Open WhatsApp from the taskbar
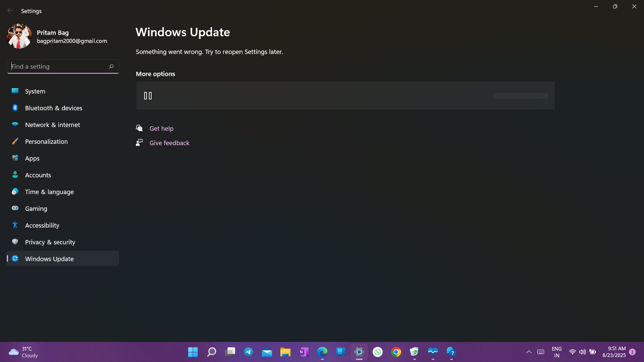The width and height of the screenshot is (644, 362). tap(377, 352)
